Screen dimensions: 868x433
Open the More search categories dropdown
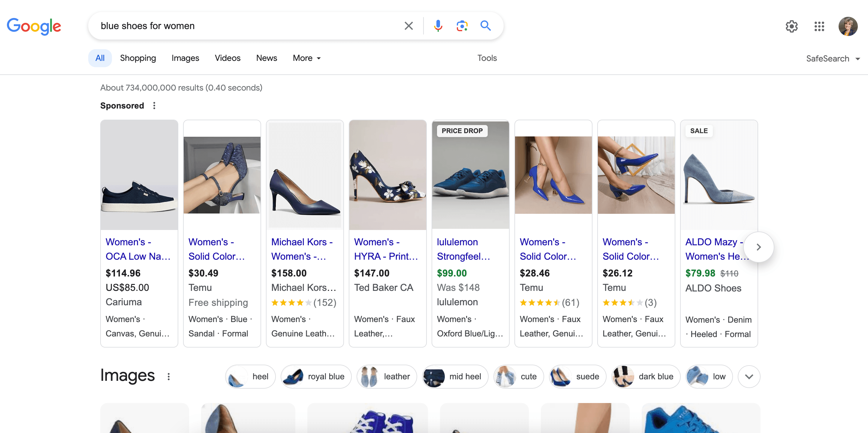306,58
